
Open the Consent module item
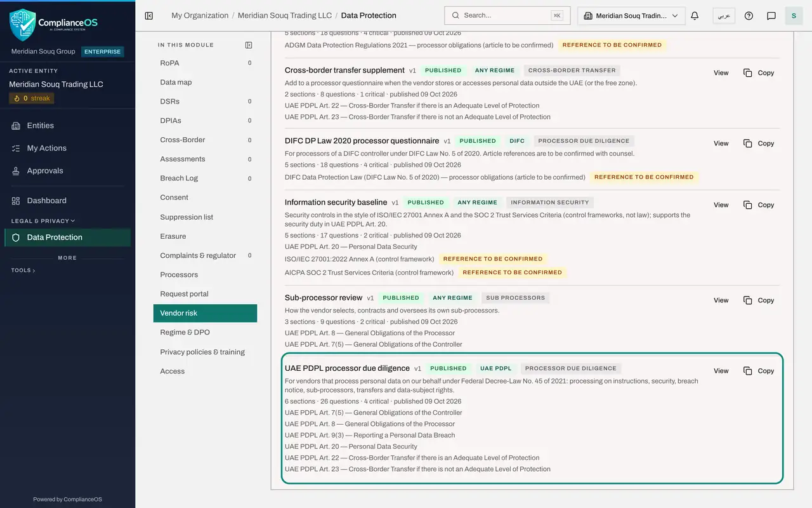(205, 197)
